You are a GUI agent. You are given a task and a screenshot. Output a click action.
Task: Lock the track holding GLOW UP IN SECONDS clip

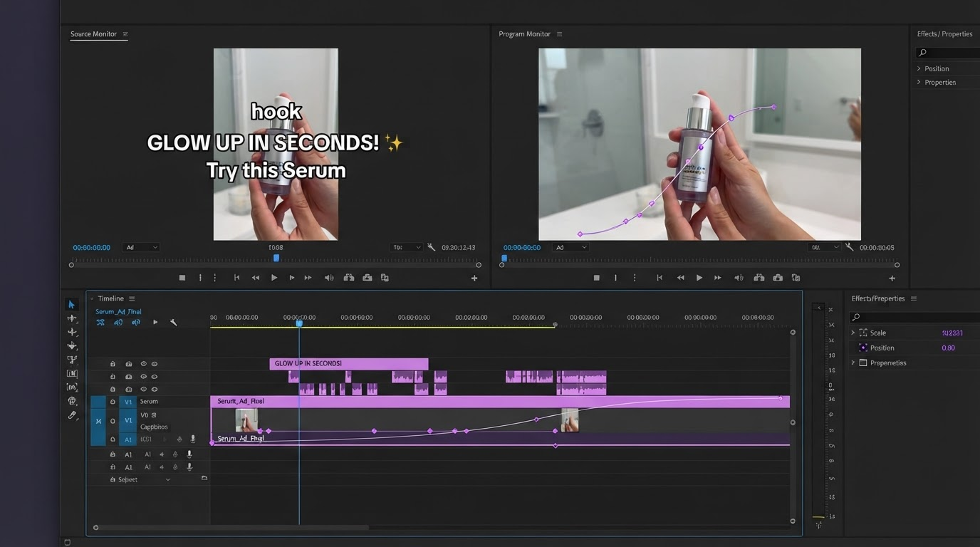point(113,364)
